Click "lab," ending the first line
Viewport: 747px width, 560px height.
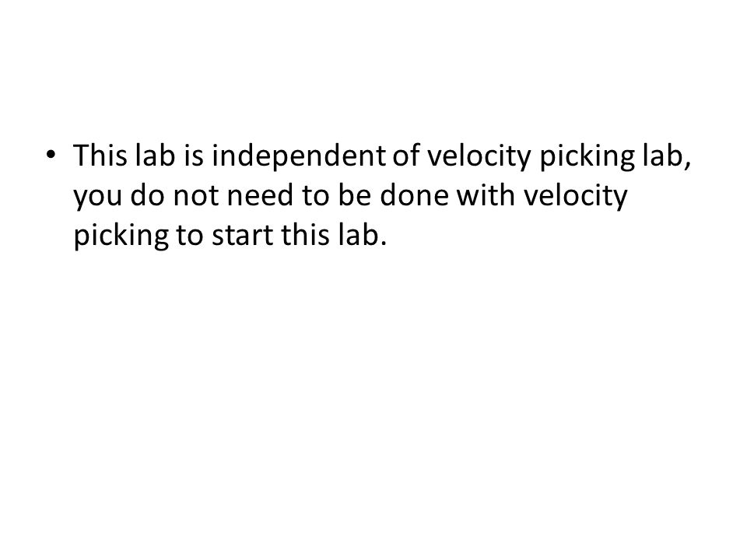667,156
